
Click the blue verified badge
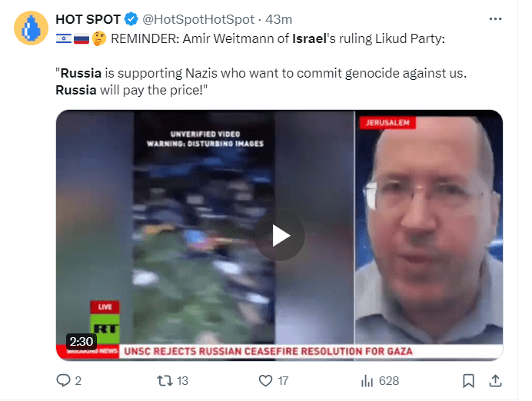tap(131, 19)
